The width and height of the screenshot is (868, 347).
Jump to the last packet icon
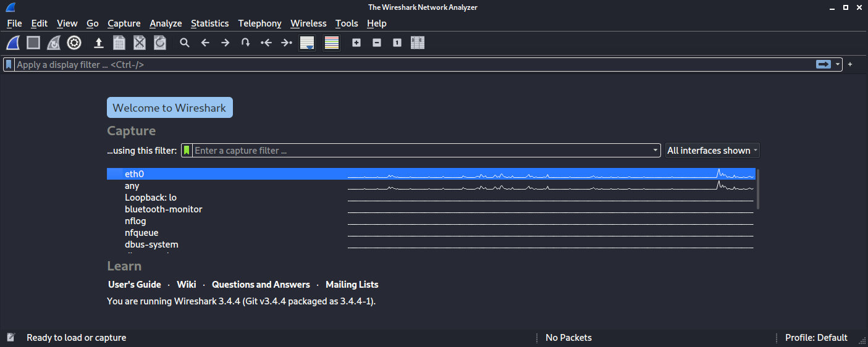pos(286,43)
